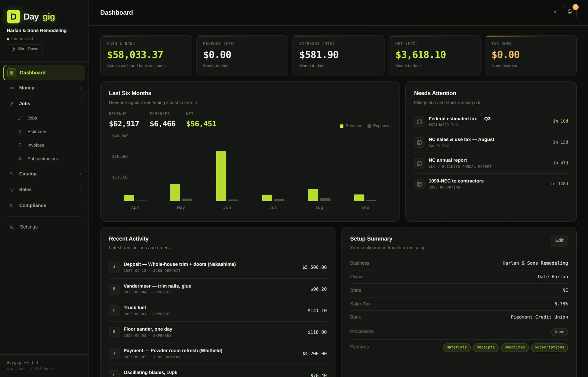
Task: Click the Estimates document icon
Action: click(x=20, y=132)
